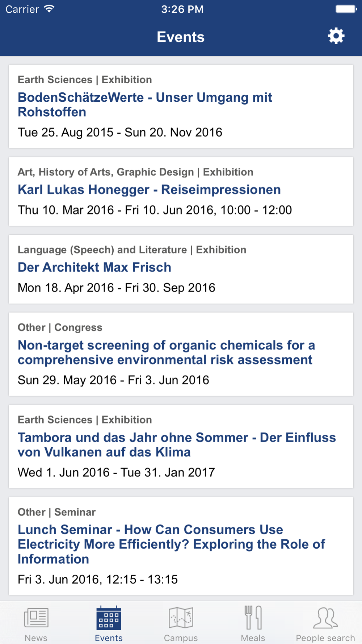Open Der Architekt Max Frisch event
The height and width of the screenshot is (644, 362).
(x=181, y=269)
